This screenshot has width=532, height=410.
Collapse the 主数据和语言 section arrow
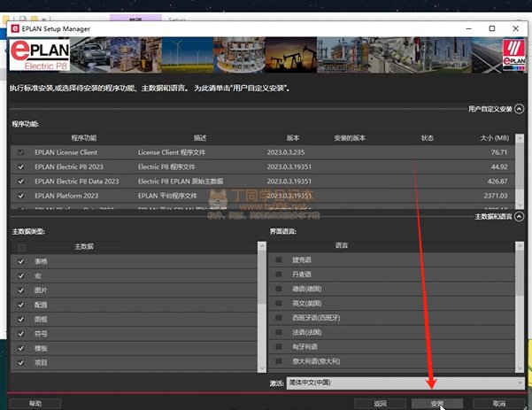point(520,216)
